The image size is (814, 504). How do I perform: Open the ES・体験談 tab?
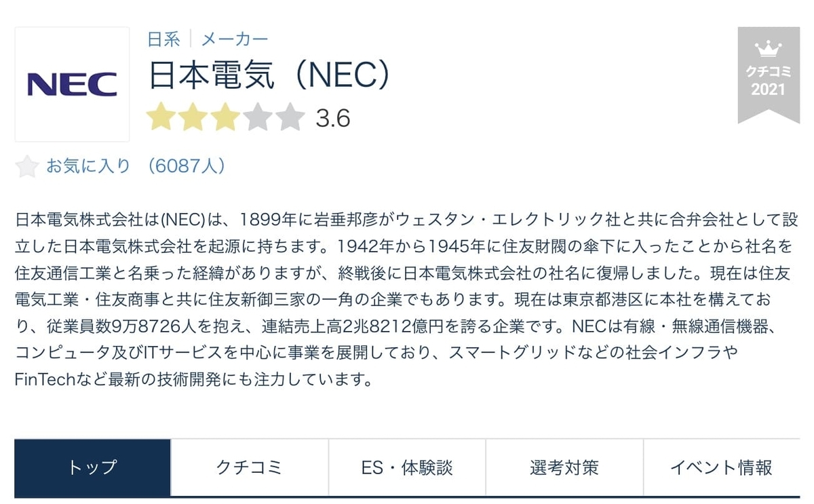407,467
